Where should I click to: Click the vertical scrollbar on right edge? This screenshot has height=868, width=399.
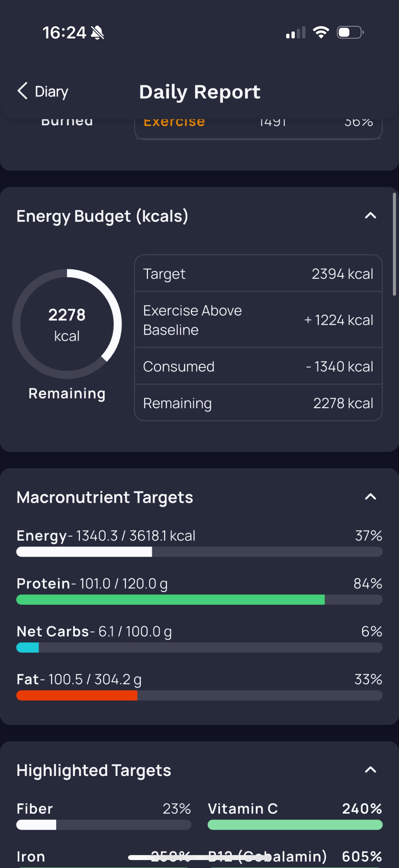394,244
